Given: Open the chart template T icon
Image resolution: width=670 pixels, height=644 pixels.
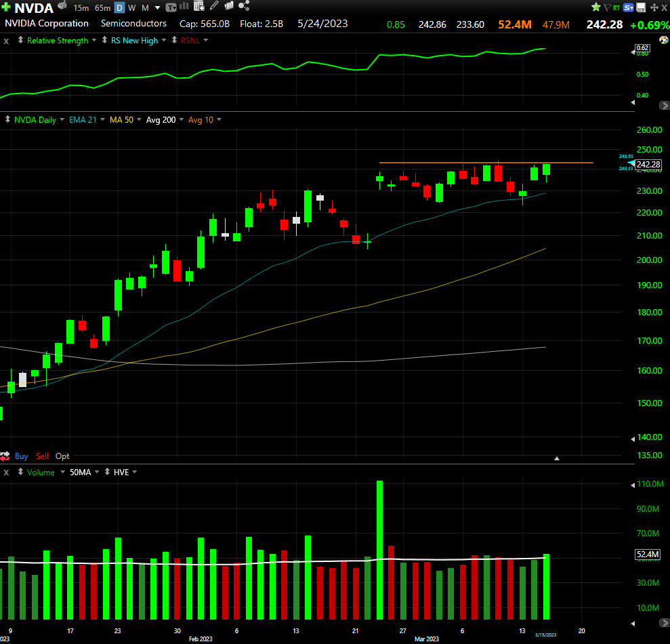Looking at the screenshot, I should coord(171,7).
